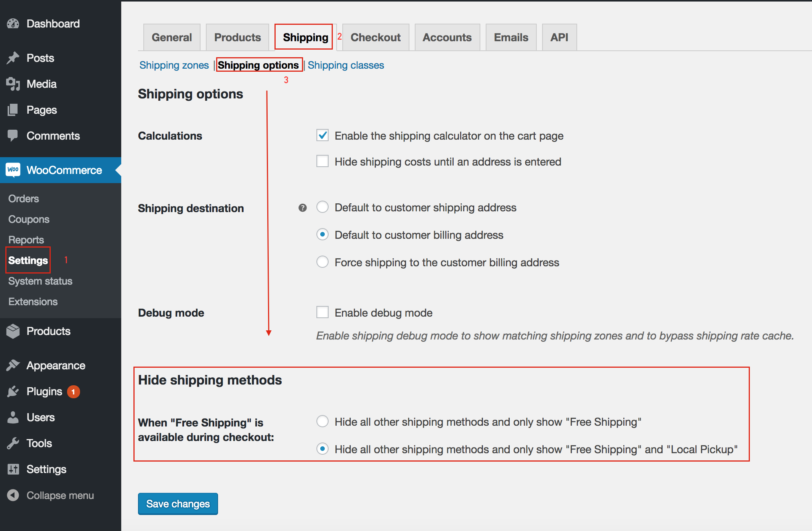Image resolution: width=812 pixels, height=531 pixels.
Task: Open the Users menu label
Action: pos(41,417)
